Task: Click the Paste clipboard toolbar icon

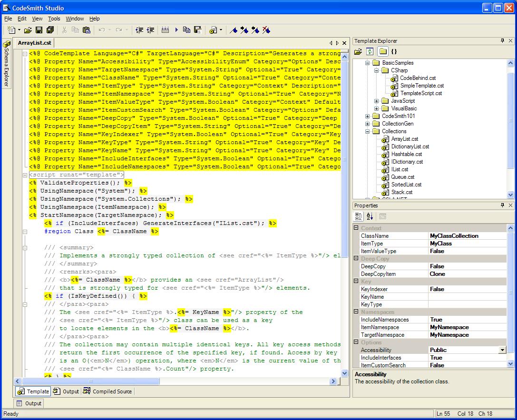Action: click(x=87, y=30)
